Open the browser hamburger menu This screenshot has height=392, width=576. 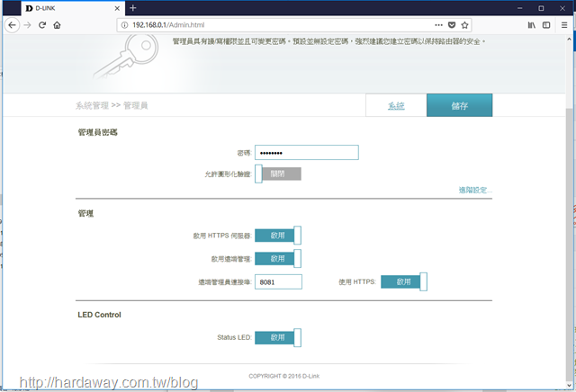pos(564,25)
